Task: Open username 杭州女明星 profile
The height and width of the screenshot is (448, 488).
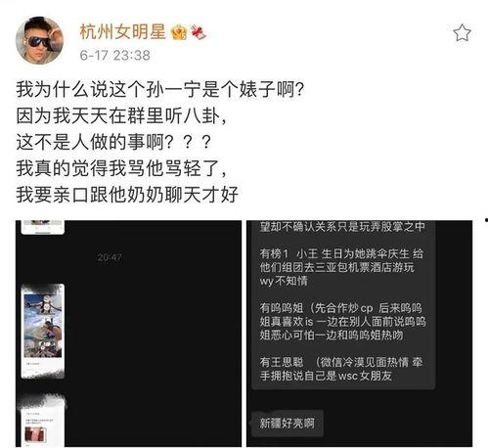Action: point(123,32)
